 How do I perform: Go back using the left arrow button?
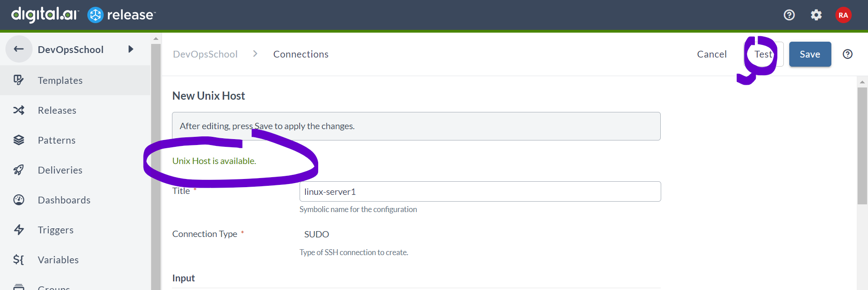pyautogui.click(x=19, y=49)
